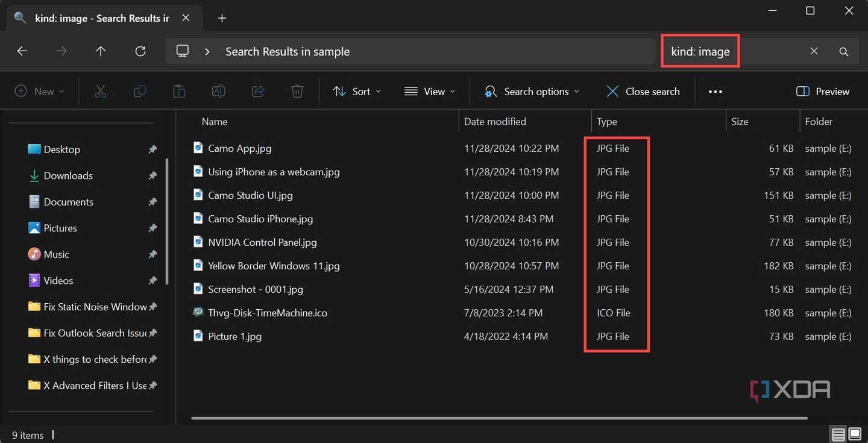
Task: Switch to large thumbnails view in status bar
Action: coord(855,434)
